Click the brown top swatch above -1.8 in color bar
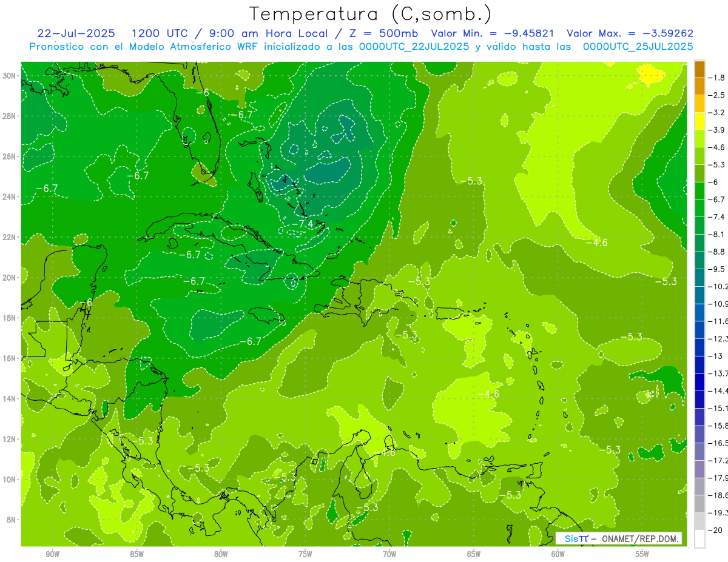 tap(699, 69)
